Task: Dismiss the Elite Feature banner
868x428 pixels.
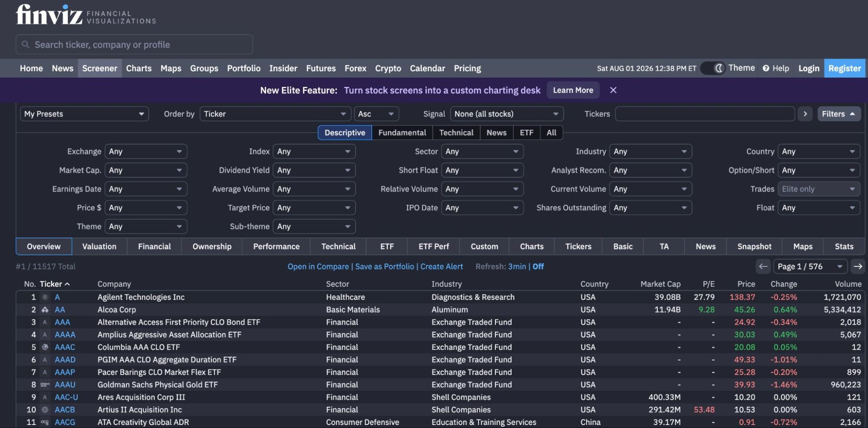Action: point(613,90)
